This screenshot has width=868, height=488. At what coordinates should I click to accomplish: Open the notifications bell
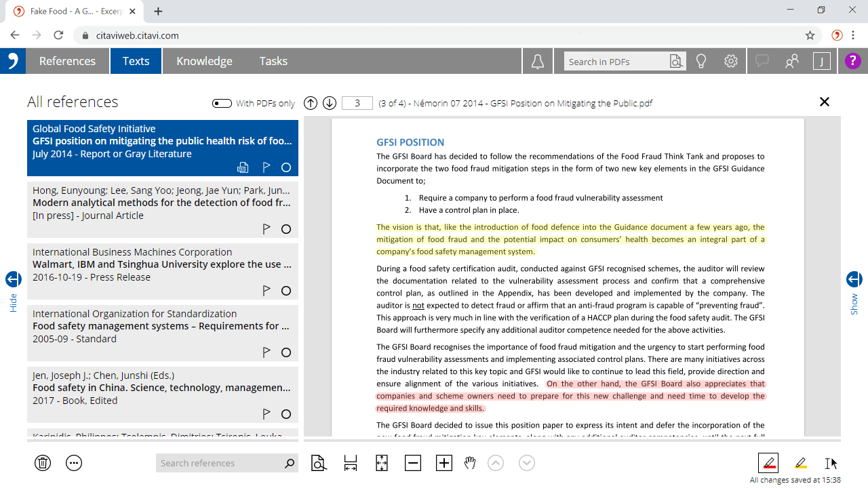[538, 62]
